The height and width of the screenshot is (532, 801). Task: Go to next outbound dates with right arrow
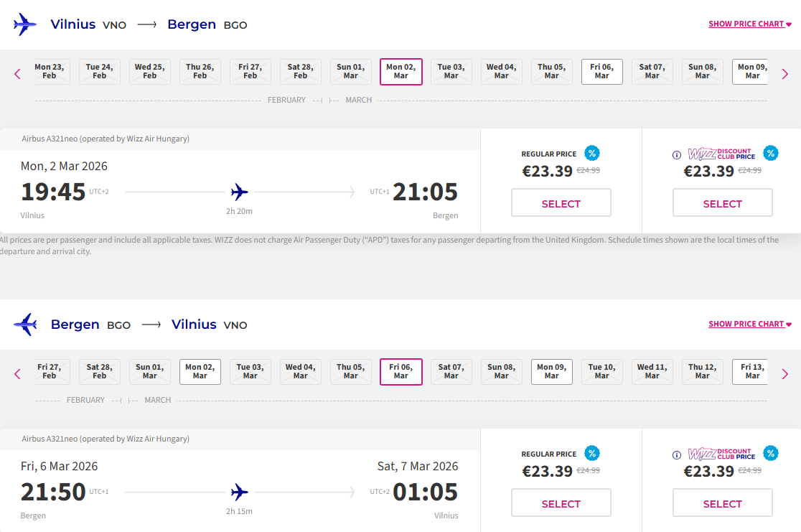click(x=784, y=74)
